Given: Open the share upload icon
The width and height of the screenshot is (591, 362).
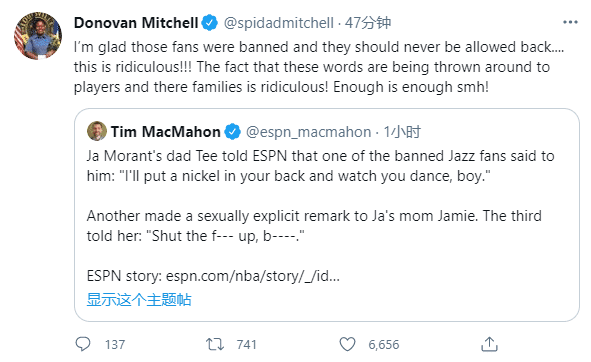Looking at the screenshot, I should [489, 344].
